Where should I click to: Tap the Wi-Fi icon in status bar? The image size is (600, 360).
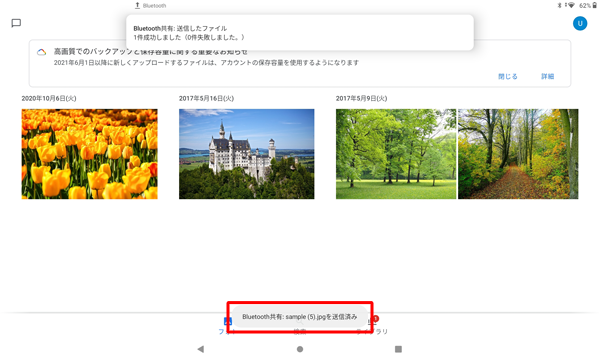[x=571, y=5]
